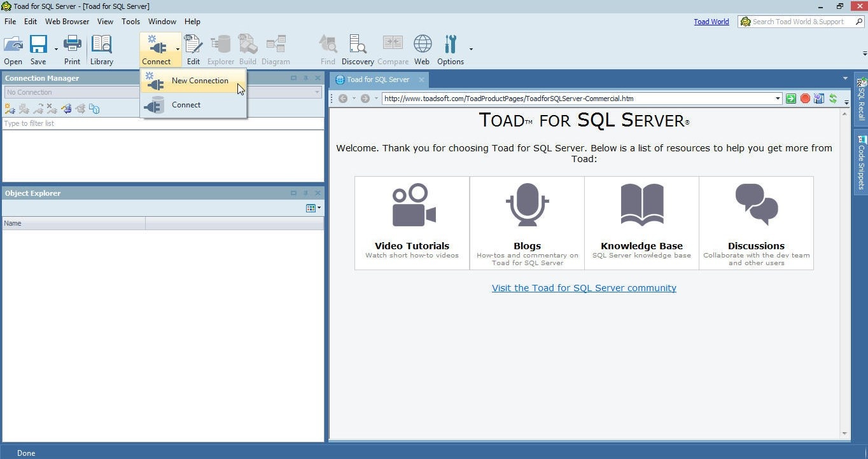
Task: Open the SQL Recall side panel
Action: click(x=861, y=99)
